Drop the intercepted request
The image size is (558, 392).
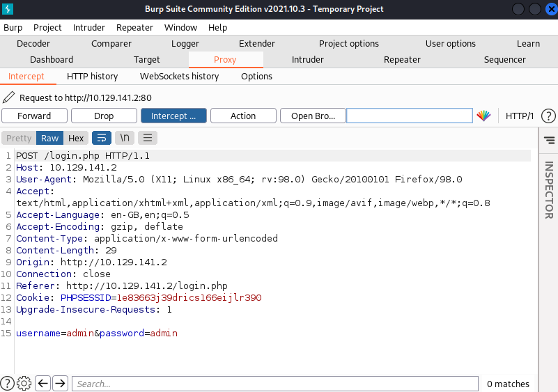[x=104, y=116]
